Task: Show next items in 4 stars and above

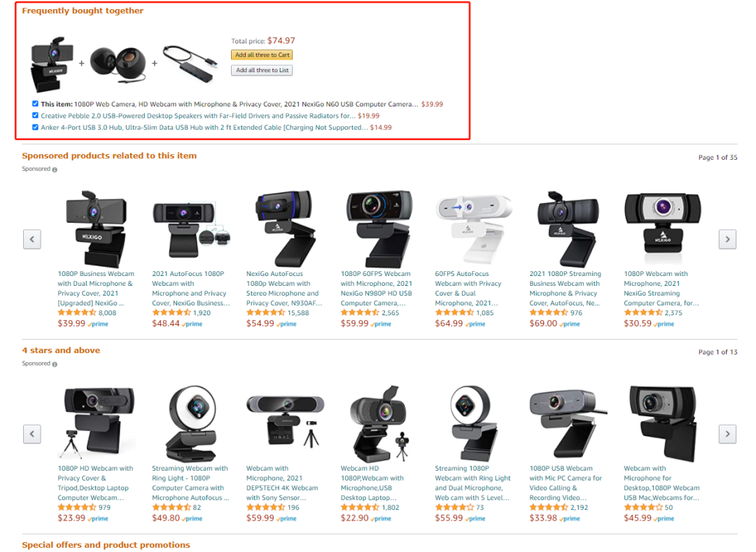Action: [x=727, y=434]
